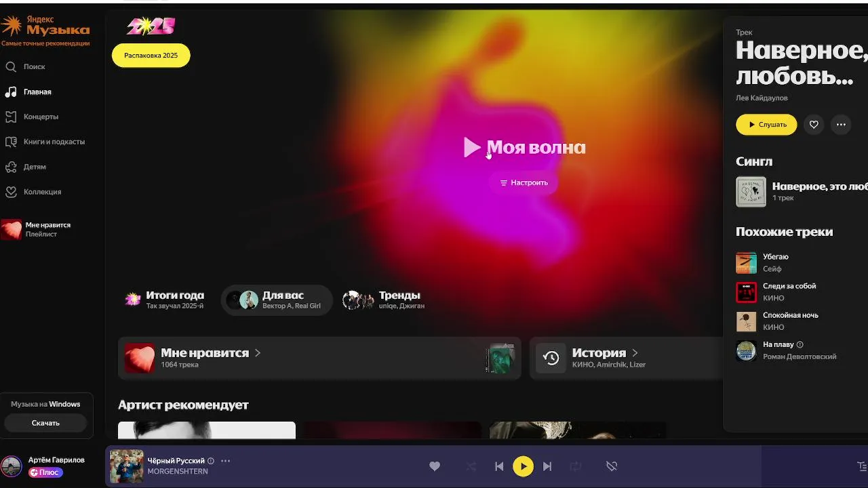This screenshot has width=868, height=488.
Task: Open Коллекция section
Action: point(33,192)
